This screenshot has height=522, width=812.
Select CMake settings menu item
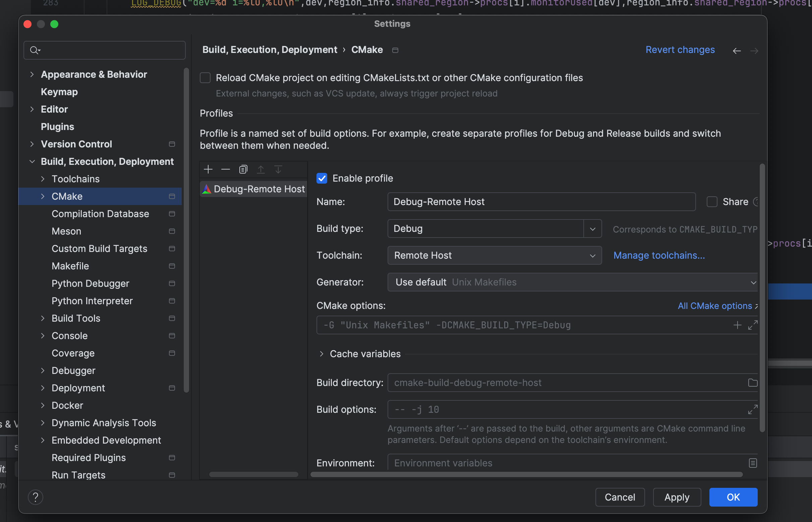(x=67, y=195)
